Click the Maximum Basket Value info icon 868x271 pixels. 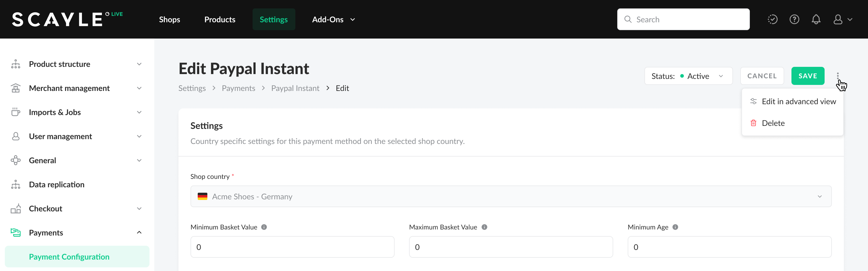(484, 227)
